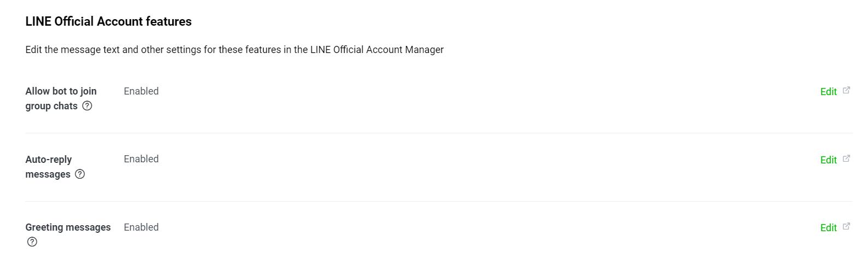Open Edit link for Auto-reply messages
Viewport: 868px width, 276px height.
(x=828, y=160)
